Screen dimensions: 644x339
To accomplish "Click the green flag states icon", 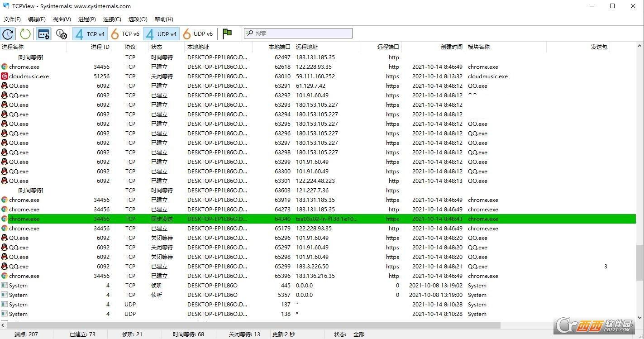I will [x=227, y=34].
